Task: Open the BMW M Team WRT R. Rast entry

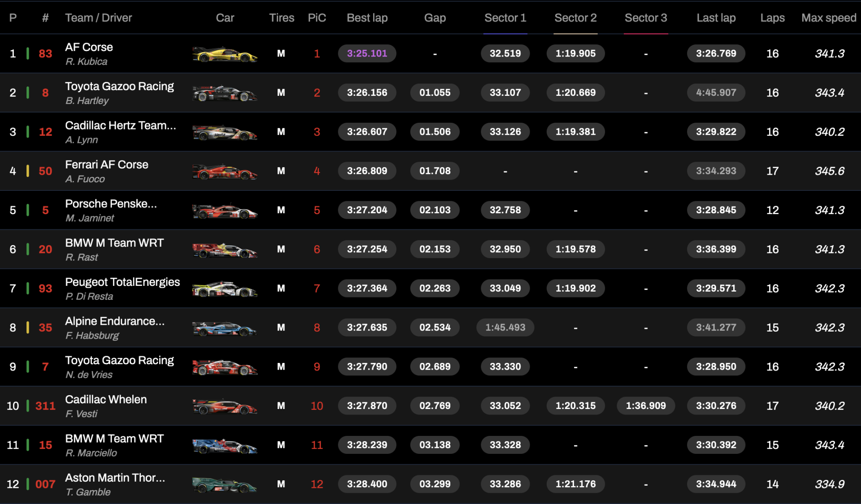Action: tap(114, 250)
